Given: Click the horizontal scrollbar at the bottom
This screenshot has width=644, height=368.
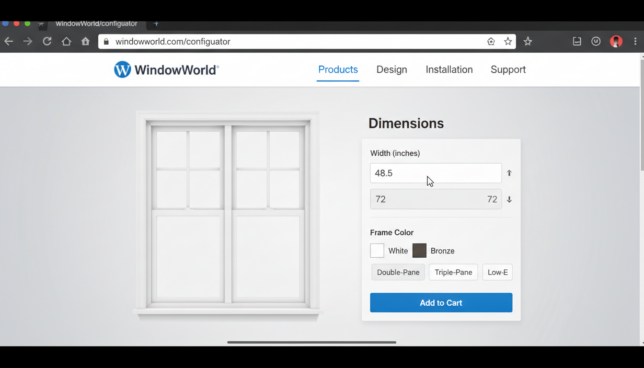Looking at the screenshot, I should click(x=312, y=342).
